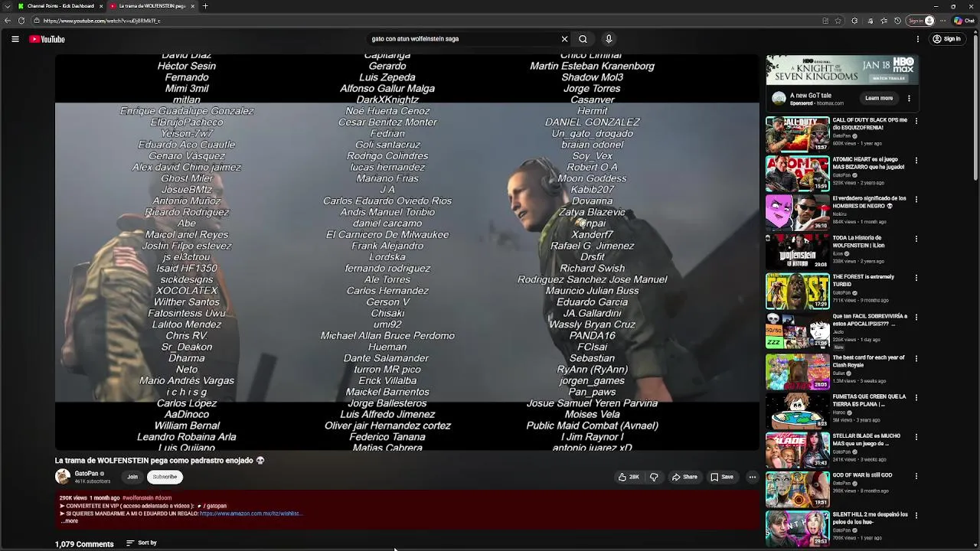Open the Sort by comments dropdown
980x551 pixels.
coord(142,543)
